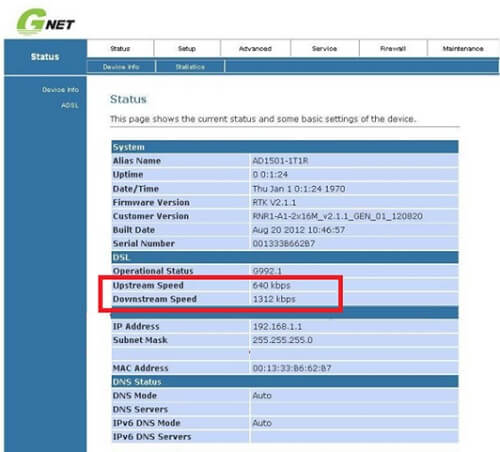Click the IPv6 DNS Mode Auto value
This screenshot has width=500, height=452.
[262, 423]
